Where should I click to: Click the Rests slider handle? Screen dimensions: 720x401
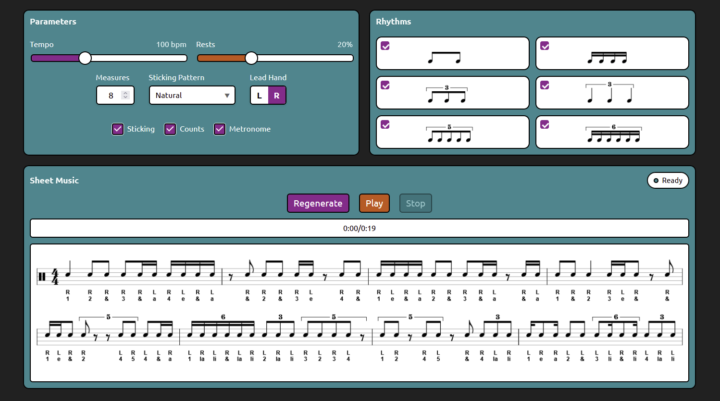pyautogui.click(x=251, y=58)
